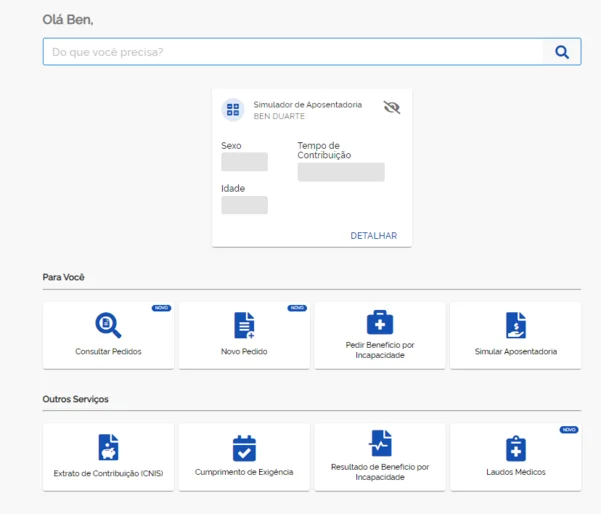Click the grid icon on the Simulador de Aposentadoria card

click(233, 110)
